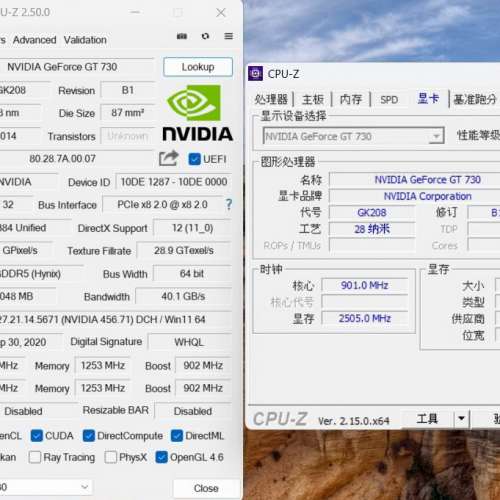The width and height of the screenshot is (500, 500).
Task: Click the Bandwidth 40.1 GB/s value
Action: (183, 296)
